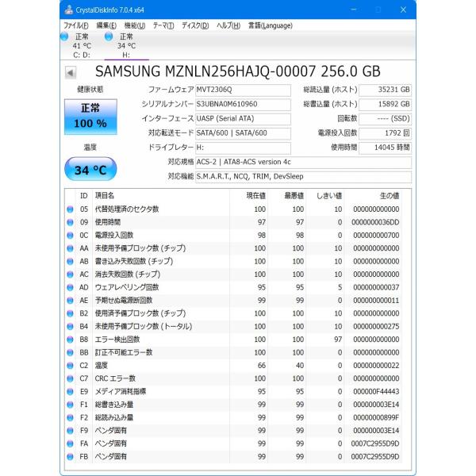
Task: Click status icon for ID FA row
Action: click(x=70, y=443)
